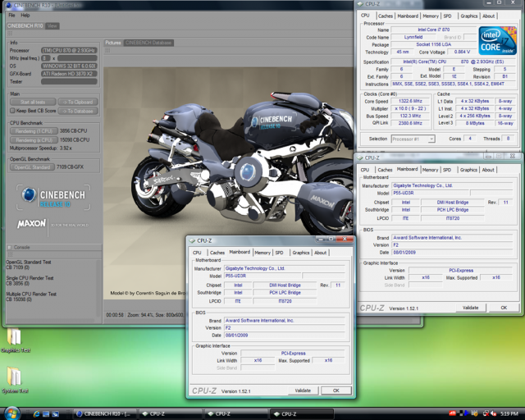Screen dimensions: 525x420
Task: Click the empty Tester input field
Action: point(69,81)
